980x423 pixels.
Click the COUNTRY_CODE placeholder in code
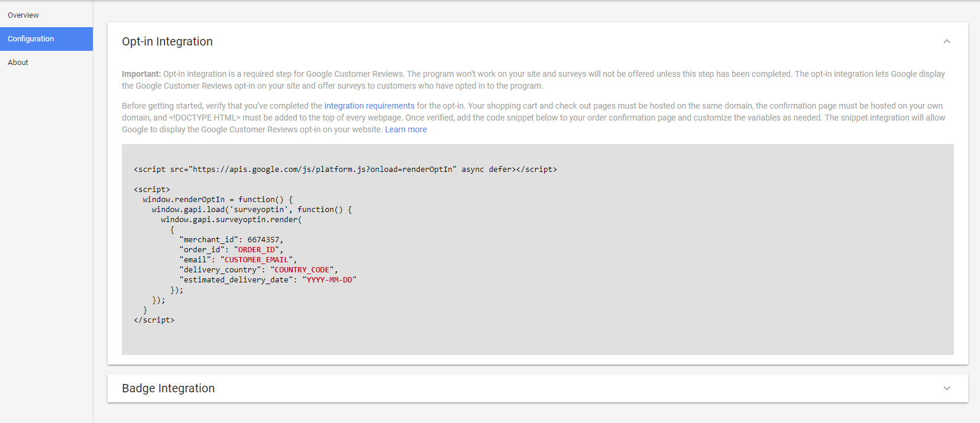302,270
